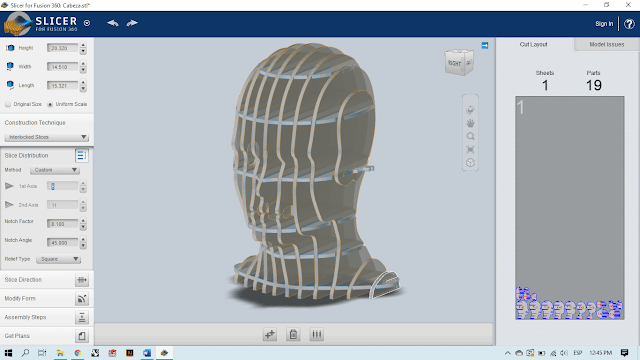The height and width of the screenshot is (360, 640).
Task: Open the Method Custom dropdown
Action: tap(55, 170)
